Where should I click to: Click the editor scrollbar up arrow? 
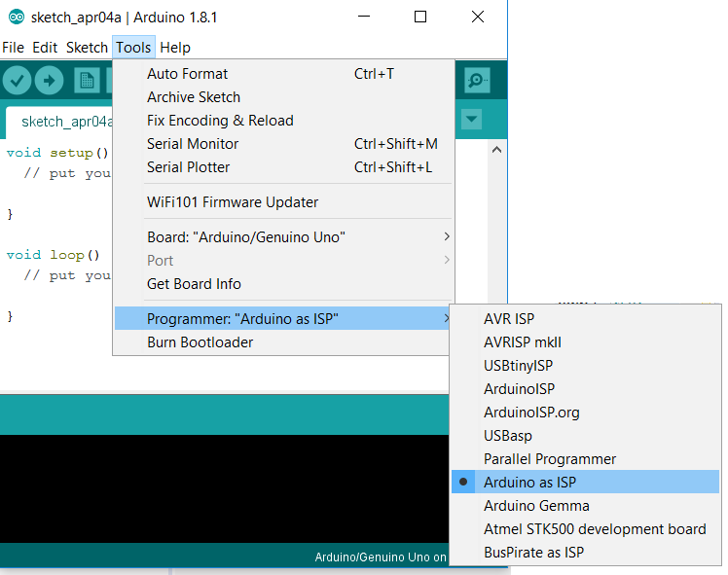(x=496, y=150)
